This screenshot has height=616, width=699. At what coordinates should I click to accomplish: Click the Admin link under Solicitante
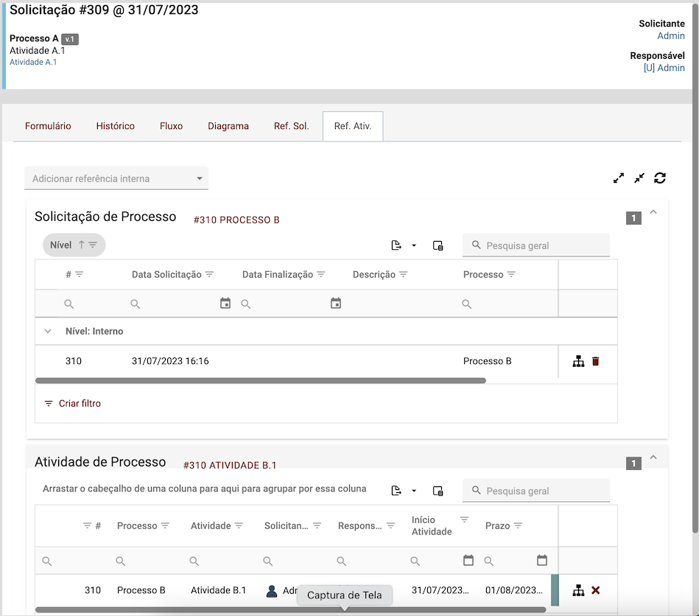tap(671, 35)
